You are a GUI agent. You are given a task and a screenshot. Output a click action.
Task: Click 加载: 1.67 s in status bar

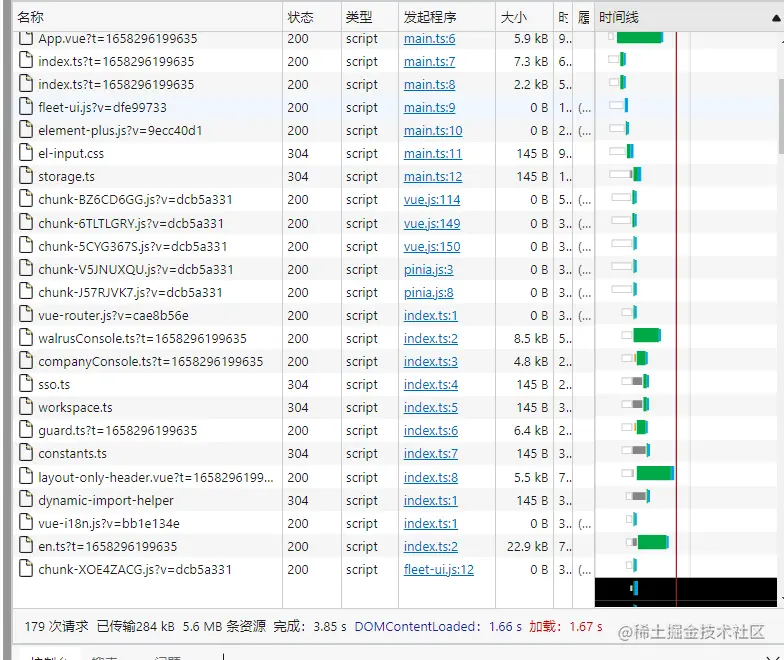click(x=566, y=626)
